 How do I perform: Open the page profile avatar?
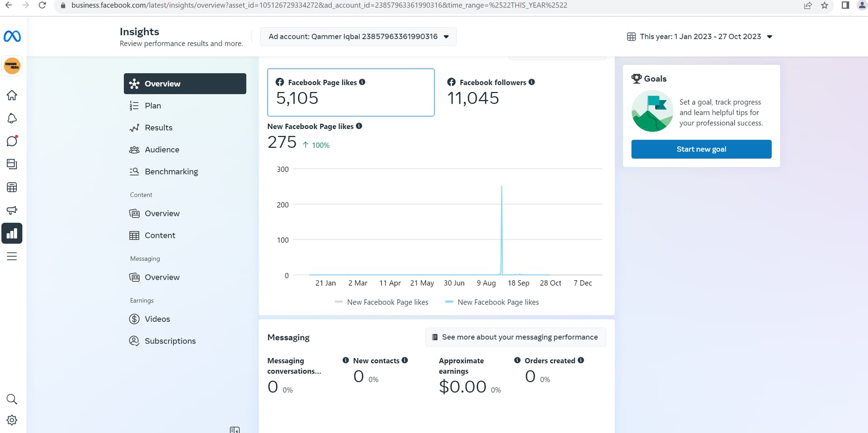pos(12,66)
